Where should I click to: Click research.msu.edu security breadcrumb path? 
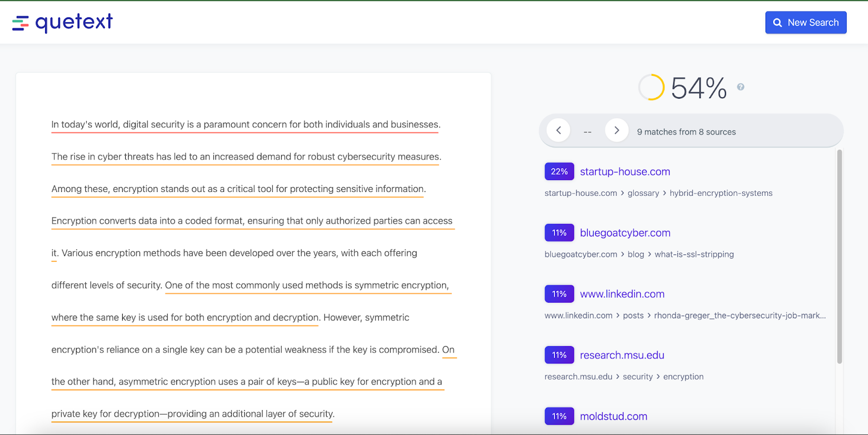[624, 377]
